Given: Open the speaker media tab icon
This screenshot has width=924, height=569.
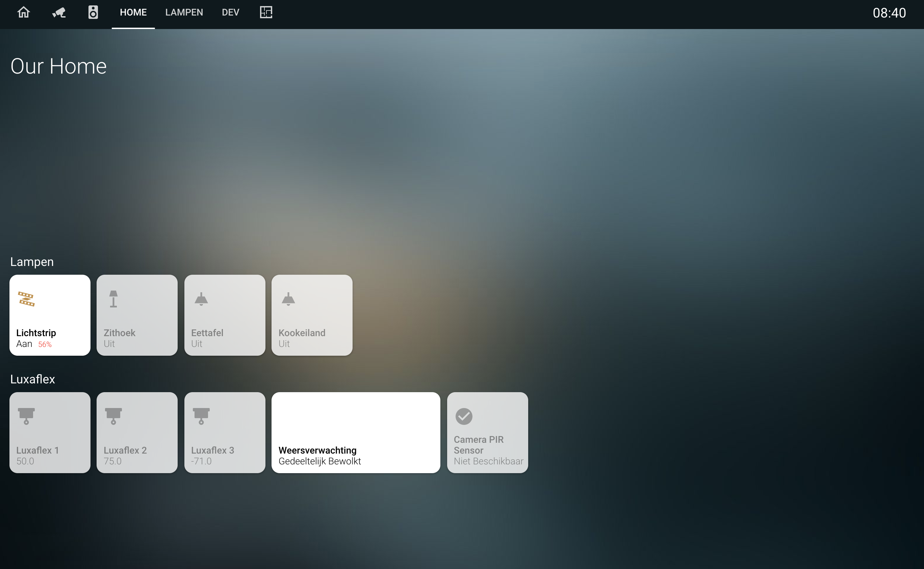Looking at the screenshot, I should pyautogui.click(x=93, y=12).
